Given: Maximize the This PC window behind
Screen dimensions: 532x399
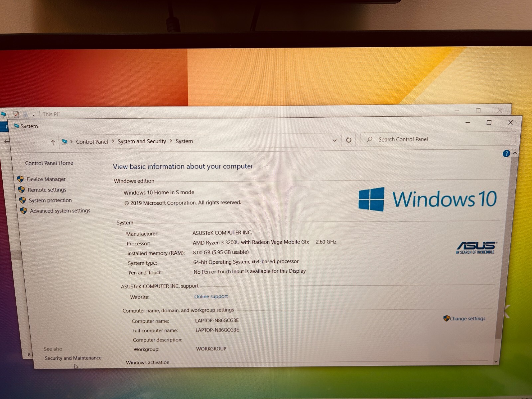Looking at the screenshot, I should click(478, 111).
